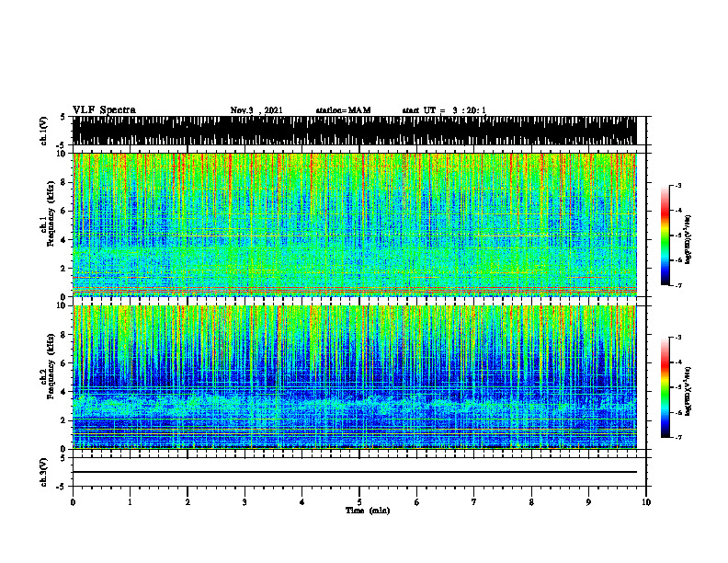Click the ch.2 "Frequency (kHz)" axis label
This screenshot has height=563, width=728.
(51, 366)
